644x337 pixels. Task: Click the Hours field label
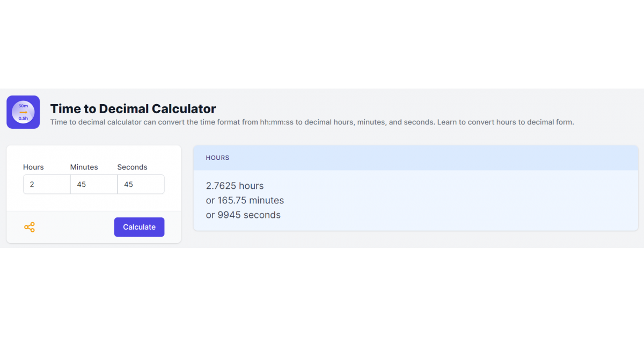(33, 167)
